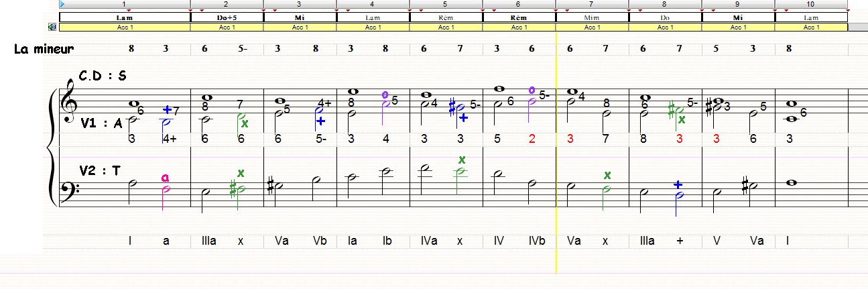Click the red 2 interval in measure 6
This screenshot has width=868, height=289.
point(532,138)
